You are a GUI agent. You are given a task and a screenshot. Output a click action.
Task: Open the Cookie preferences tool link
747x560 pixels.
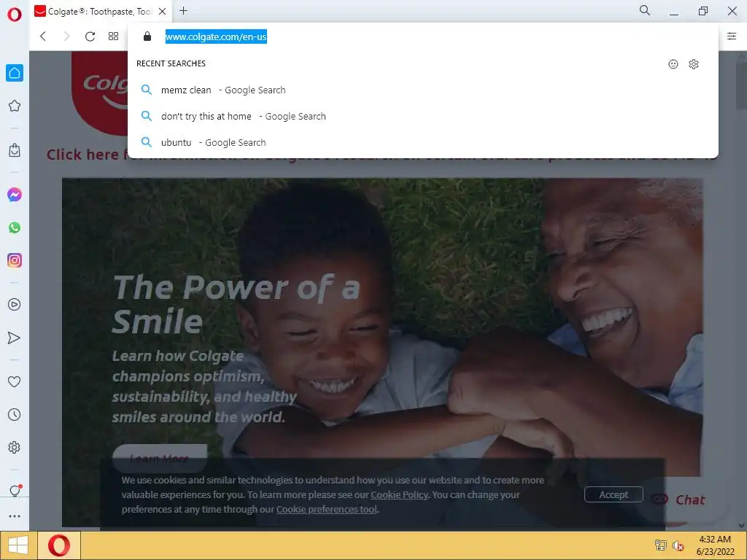tap(327, 510)
